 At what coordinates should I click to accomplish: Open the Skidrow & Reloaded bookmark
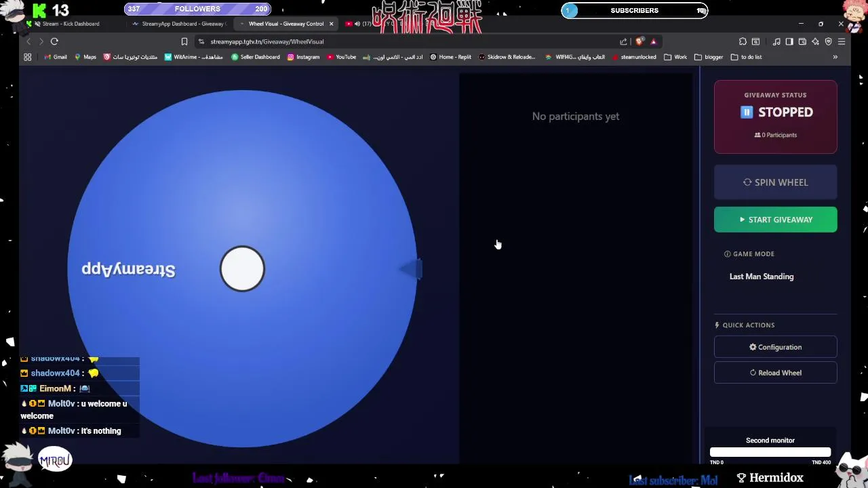(x=507, y=57)
